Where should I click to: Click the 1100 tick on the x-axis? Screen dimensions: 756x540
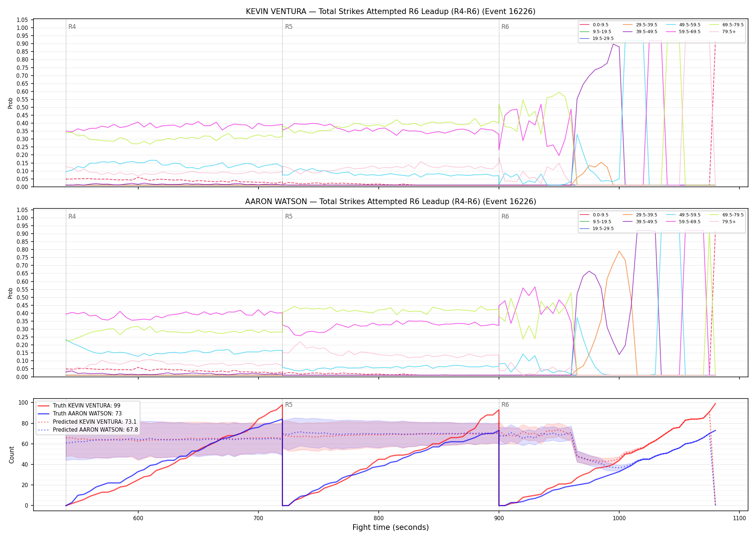[739, 518]
